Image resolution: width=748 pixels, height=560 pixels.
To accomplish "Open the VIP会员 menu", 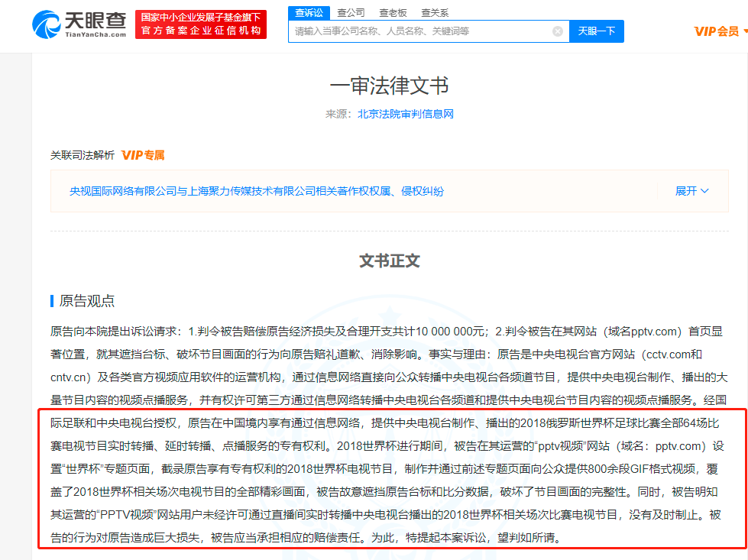I will 720,31.
